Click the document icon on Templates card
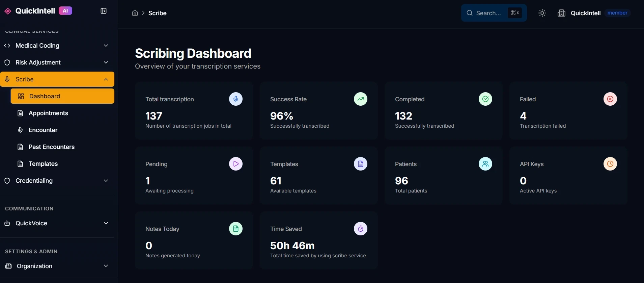644x283 pixels. tap(361, 164)
